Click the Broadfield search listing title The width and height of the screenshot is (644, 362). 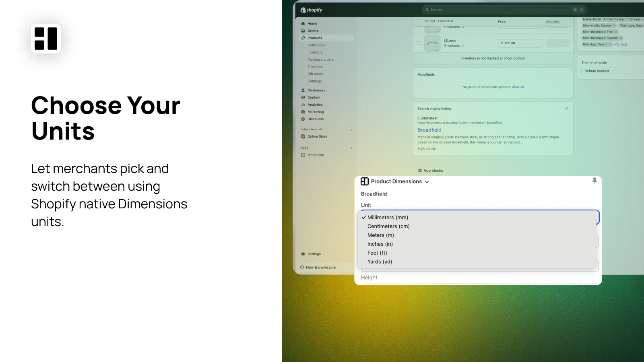pos(429,130)
